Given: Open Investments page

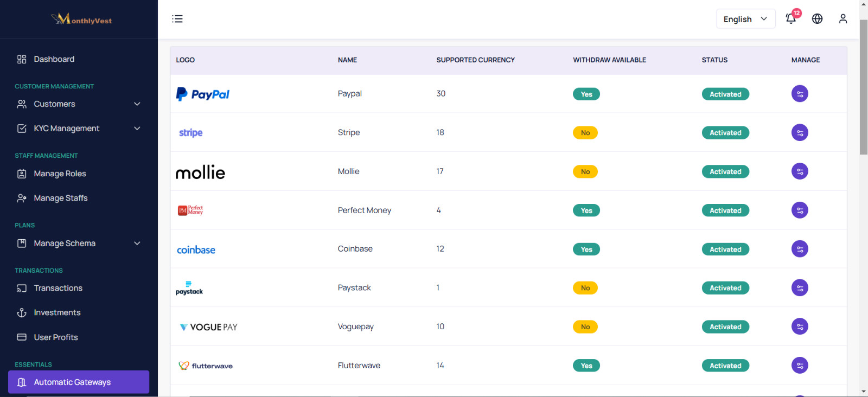Looking at the screenshot, I should pyautogui.click(x=79, y=312).
